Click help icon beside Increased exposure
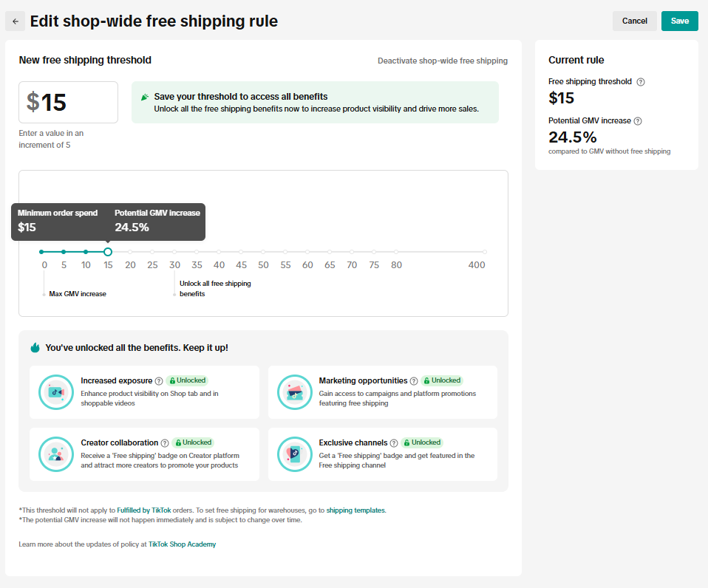 [x=159, y=381]
